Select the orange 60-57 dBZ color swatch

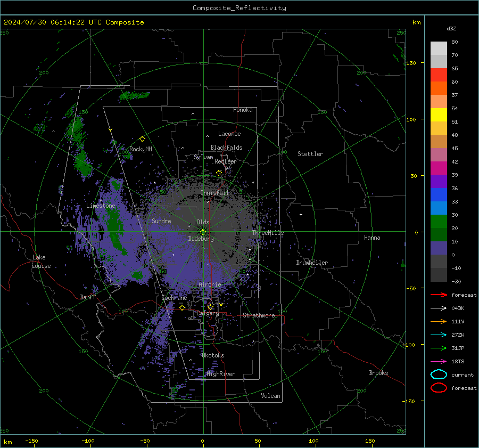[x=439, y=88]
